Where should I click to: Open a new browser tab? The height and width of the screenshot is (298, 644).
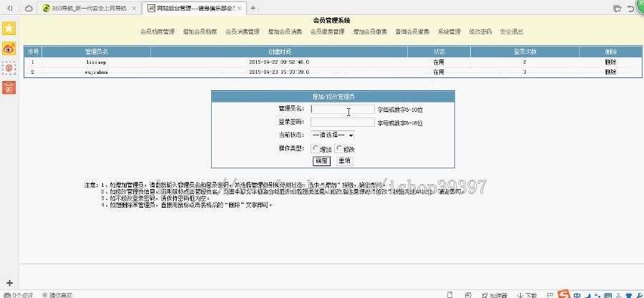coord(253,8)
